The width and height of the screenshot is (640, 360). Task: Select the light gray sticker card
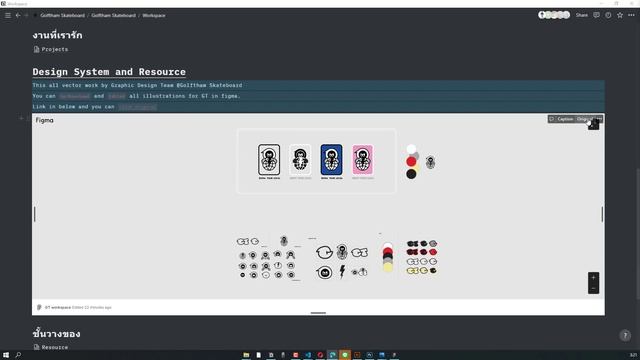300,159
